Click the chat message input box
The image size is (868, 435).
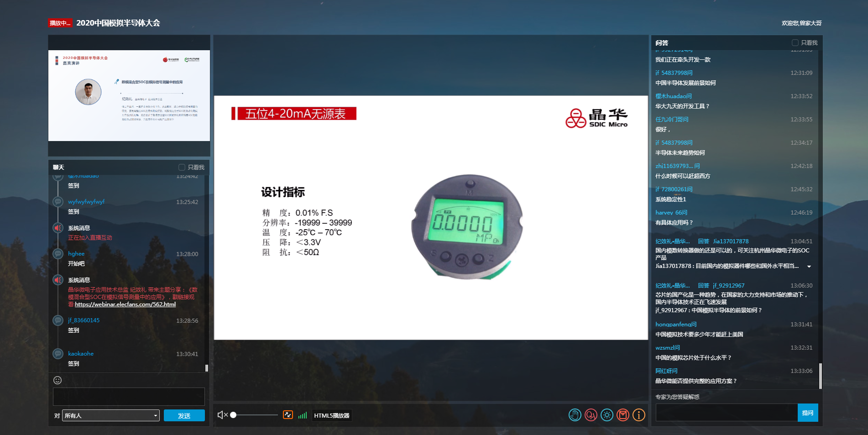(129, 397)
